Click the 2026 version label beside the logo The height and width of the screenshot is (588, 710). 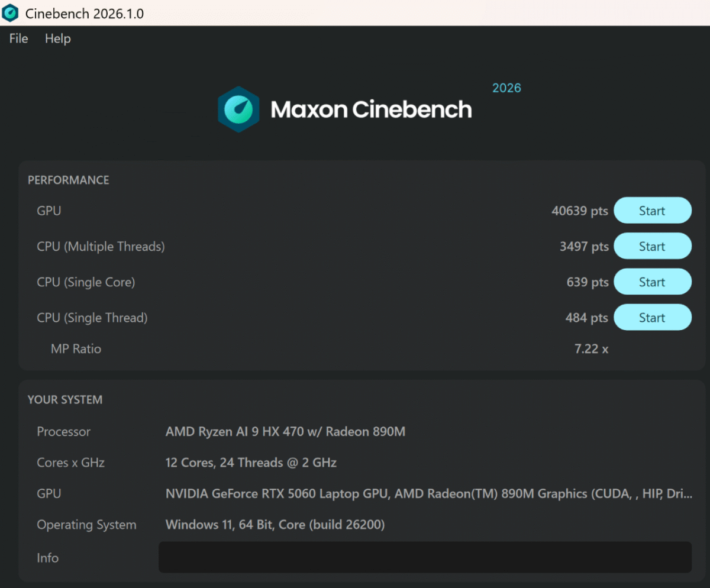[x=506, y=88]
